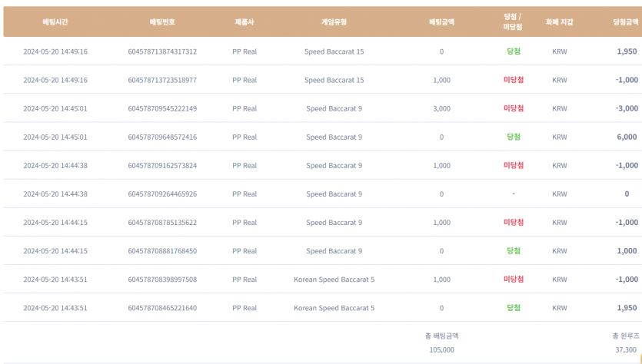The height and width of the screenshot is (364, 642).
Task: Select bet number 604578708398997508
Action: point(162,280)
